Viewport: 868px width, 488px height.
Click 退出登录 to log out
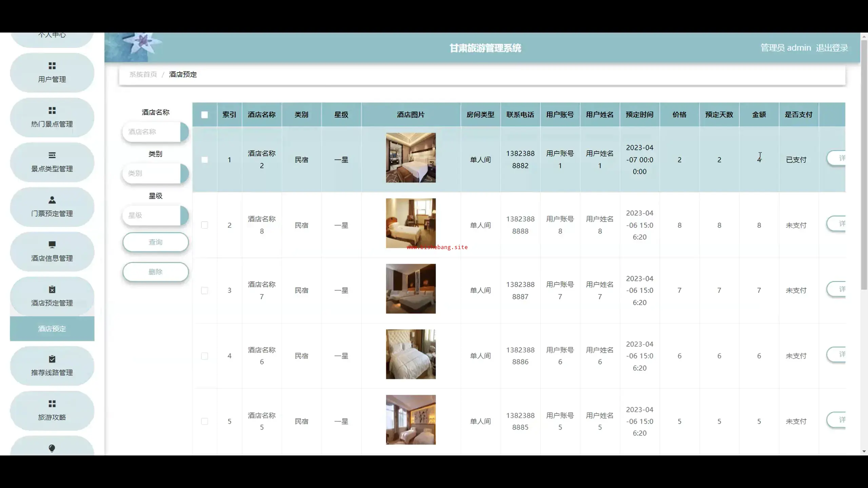(x=832, y=48)
